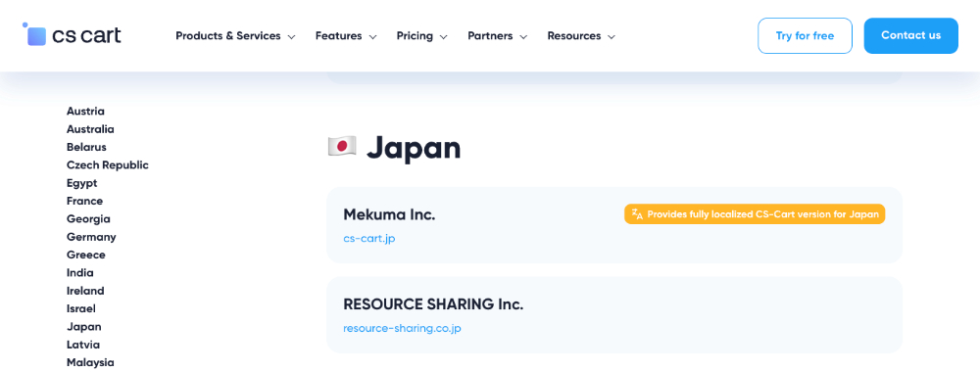Open Products & Services menu
The width and height of the screenshot is (980, 372).
click(235, 36)
